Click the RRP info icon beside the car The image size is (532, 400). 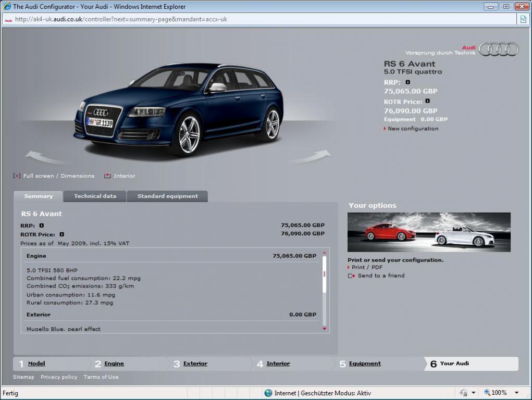[408, 82]
